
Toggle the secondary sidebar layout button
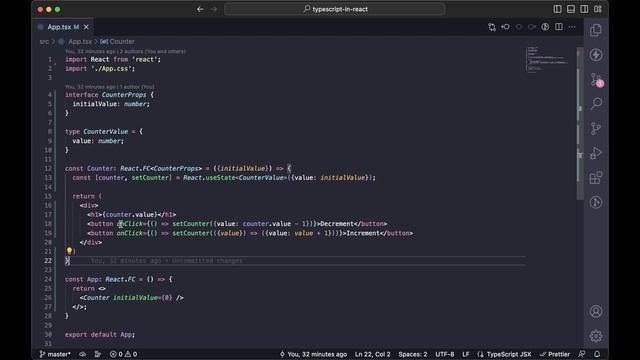(584, 9)
